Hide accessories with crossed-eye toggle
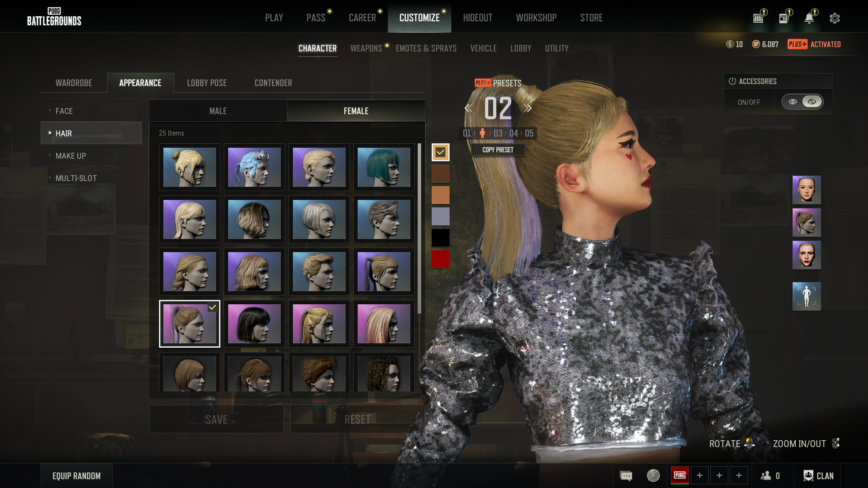The width and height of the screenshot is (868, 488). [812, 102]
